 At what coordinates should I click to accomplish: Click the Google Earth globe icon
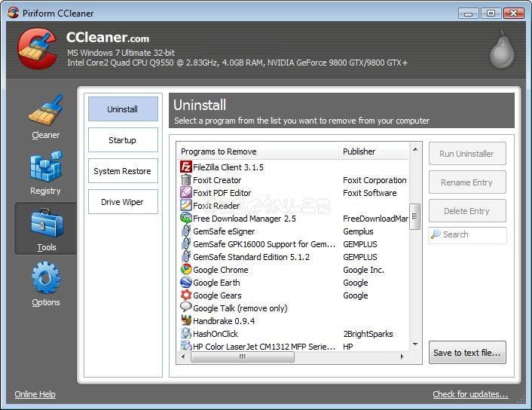186,283
